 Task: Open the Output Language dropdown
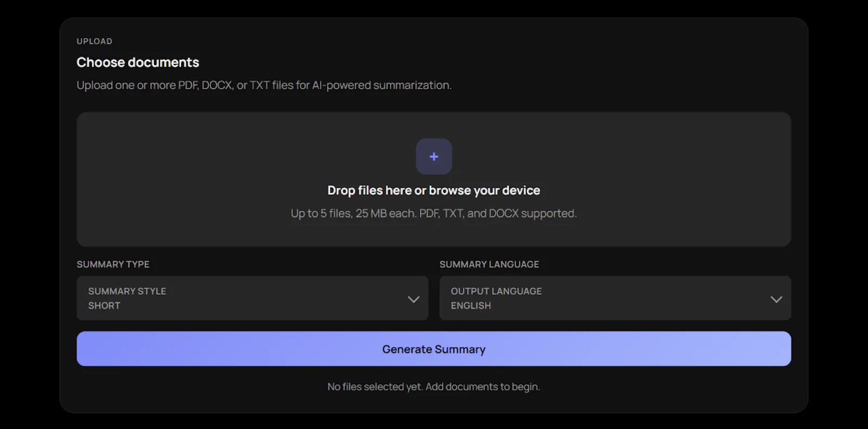click(615, 298)
